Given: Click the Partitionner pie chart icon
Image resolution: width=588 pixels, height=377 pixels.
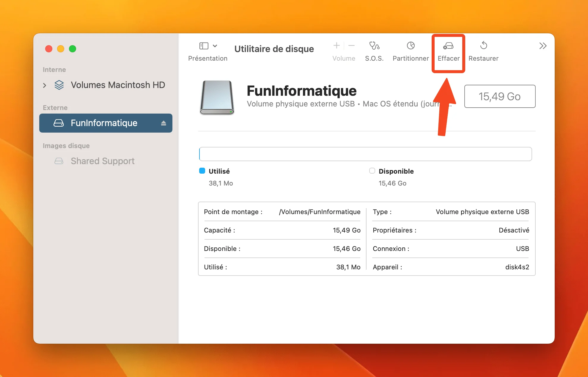Looking at the screenshot, I should (411, 46).
